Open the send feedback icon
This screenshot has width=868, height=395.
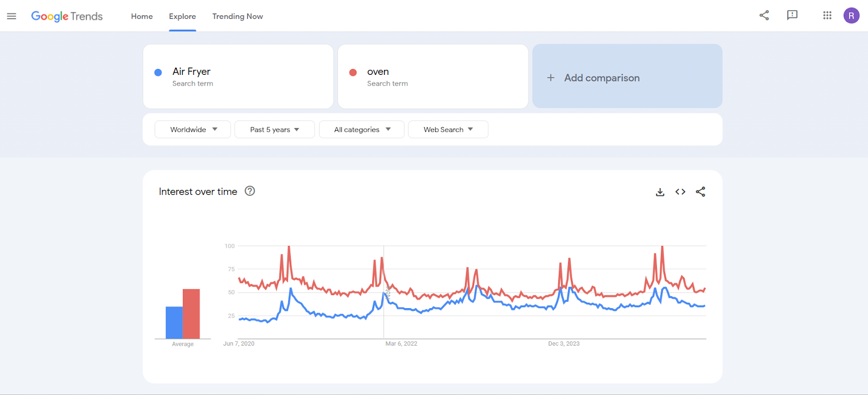pyautogui.click(x=792, y=15)
